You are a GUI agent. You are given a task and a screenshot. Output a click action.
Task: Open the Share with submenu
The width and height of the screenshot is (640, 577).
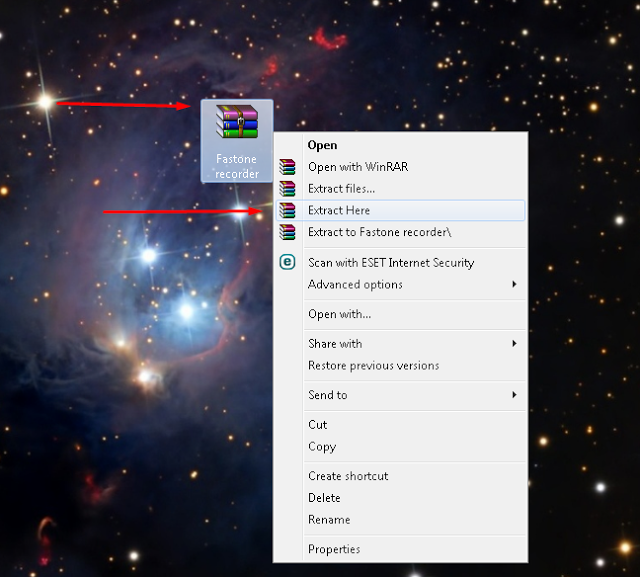400,344
